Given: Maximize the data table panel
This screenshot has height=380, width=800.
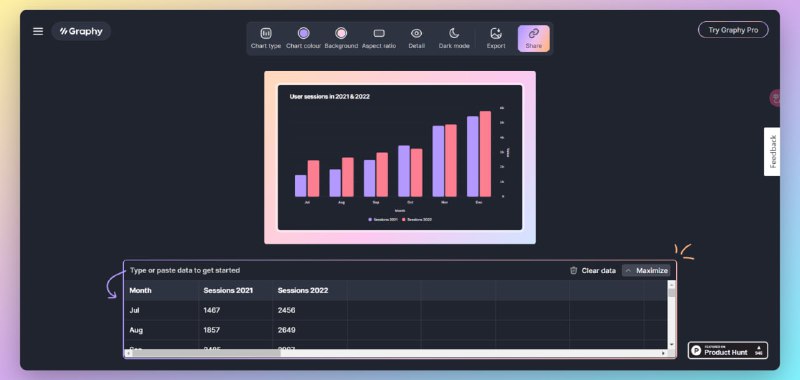Looking at the screenshot, I should tap(646, 270).
